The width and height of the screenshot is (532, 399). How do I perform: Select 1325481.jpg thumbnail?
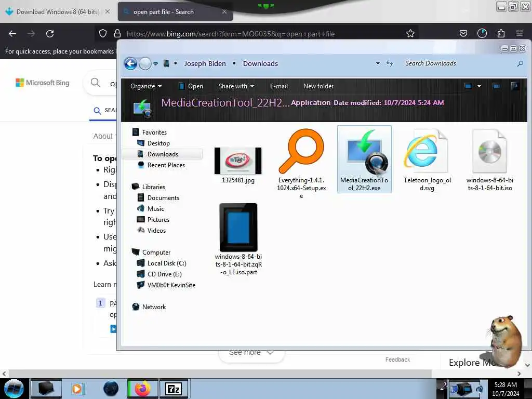pyautogui.click(x=238, y=161)
